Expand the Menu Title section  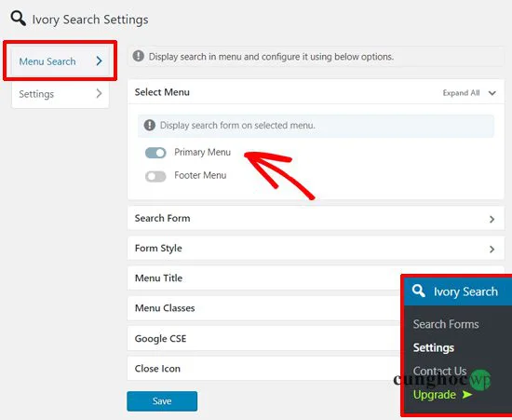[264, 278]
